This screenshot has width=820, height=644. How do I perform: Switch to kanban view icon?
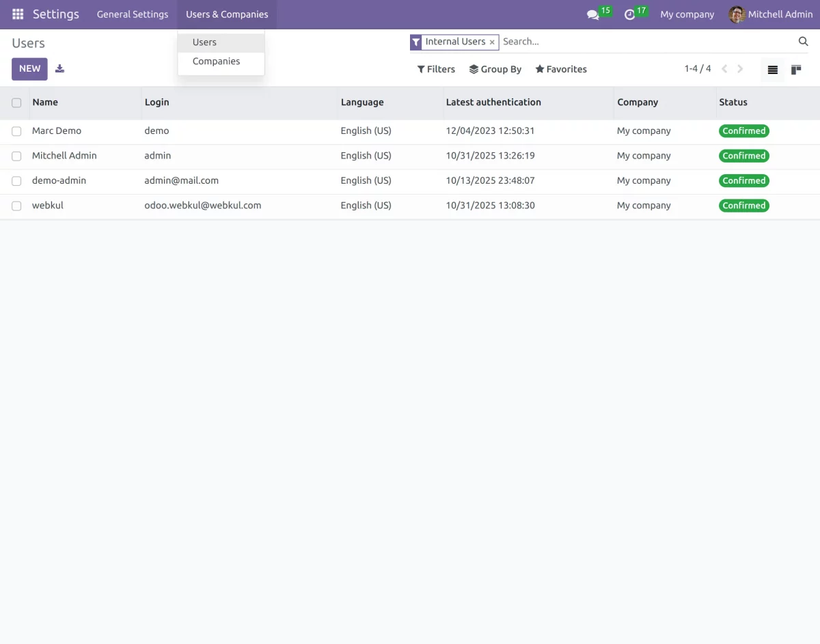795,69
